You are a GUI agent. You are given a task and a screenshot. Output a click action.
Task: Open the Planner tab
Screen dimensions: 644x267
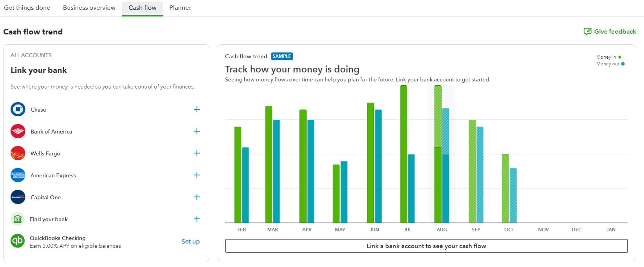(x=180, y=8)
